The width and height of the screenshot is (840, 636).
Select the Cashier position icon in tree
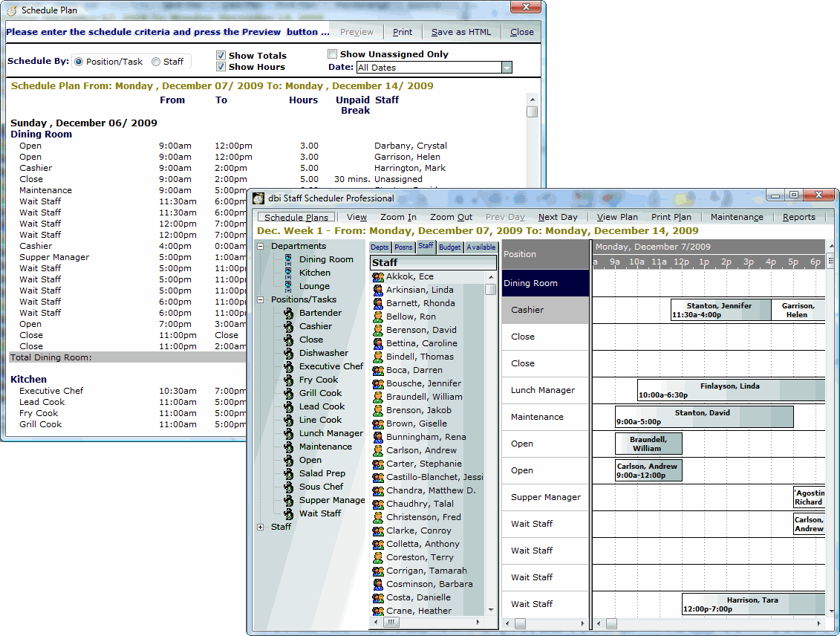pos(289,326)
